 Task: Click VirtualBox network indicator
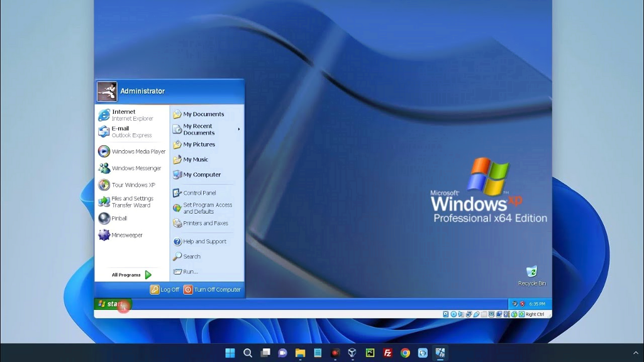[469, 314]
